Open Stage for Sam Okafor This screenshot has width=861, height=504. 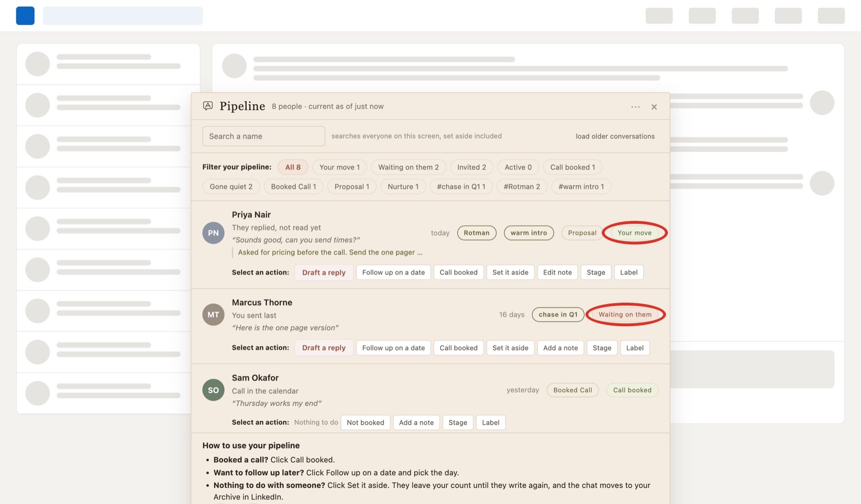(458, 422)
